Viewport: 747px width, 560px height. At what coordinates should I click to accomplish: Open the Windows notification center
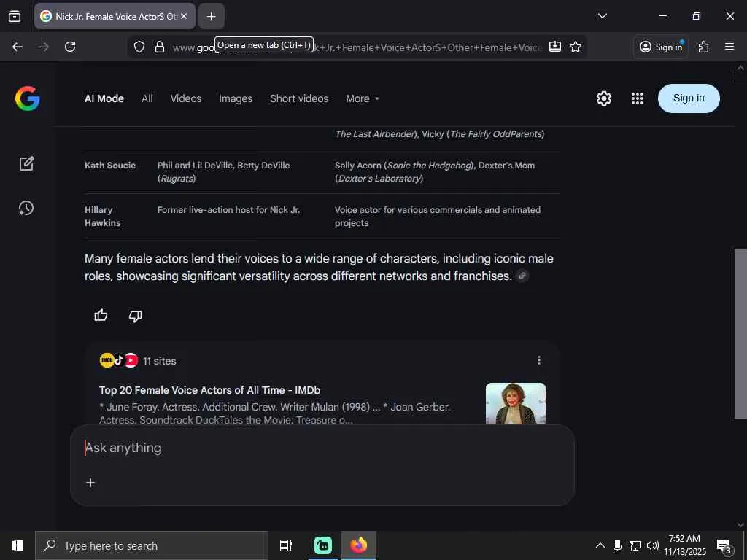724,545
